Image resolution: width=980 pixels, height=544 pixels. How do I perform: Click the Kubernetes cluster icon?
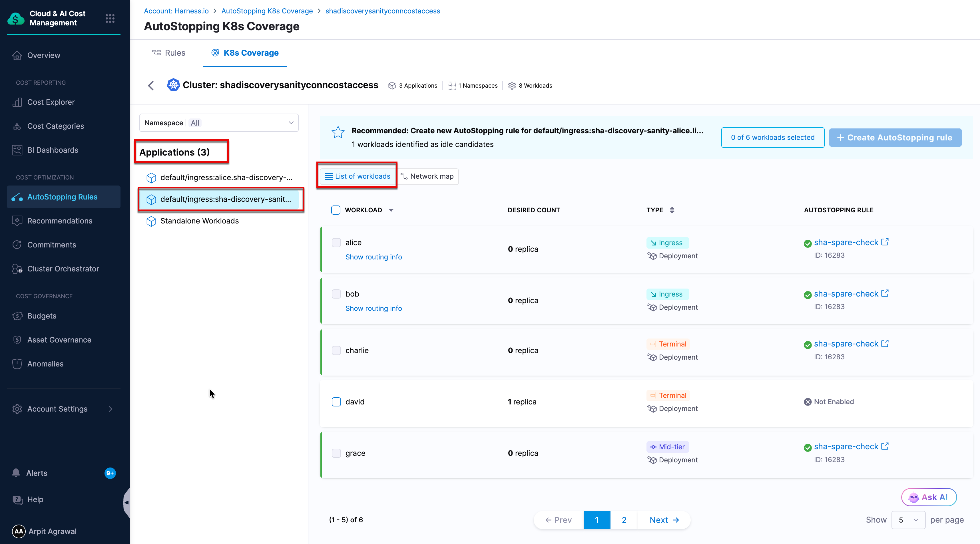point(173,85)
